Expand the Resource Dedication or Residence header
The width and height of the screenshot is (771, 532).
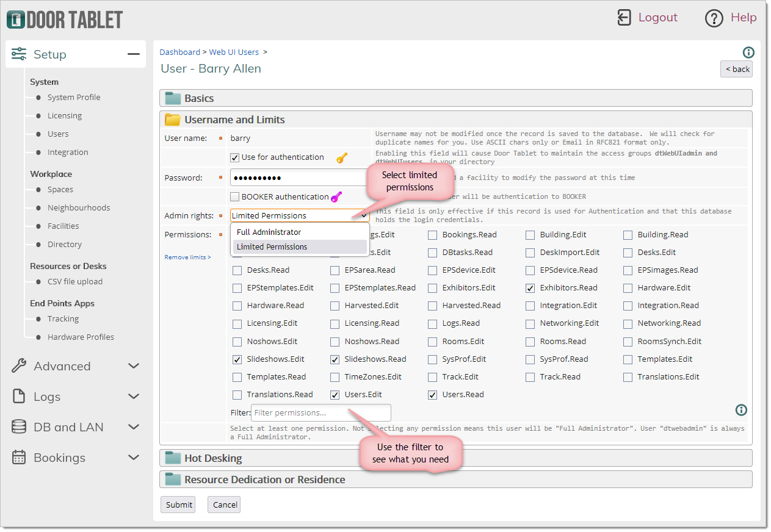coord(456,480)
